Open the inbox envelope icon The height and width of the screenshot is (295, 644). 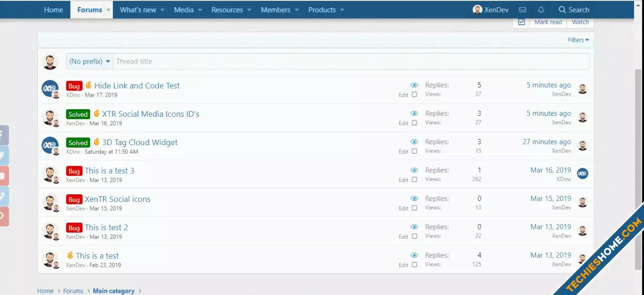tap(522, 10)
